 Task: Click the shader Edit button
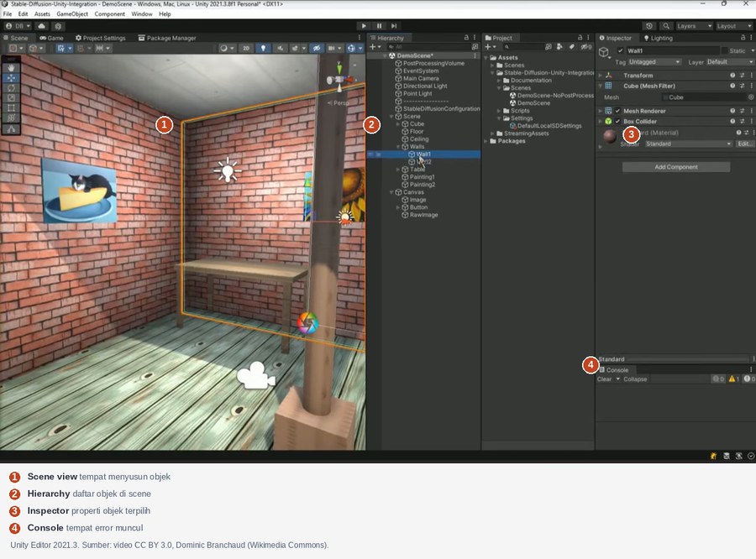(x=744, y=144)
